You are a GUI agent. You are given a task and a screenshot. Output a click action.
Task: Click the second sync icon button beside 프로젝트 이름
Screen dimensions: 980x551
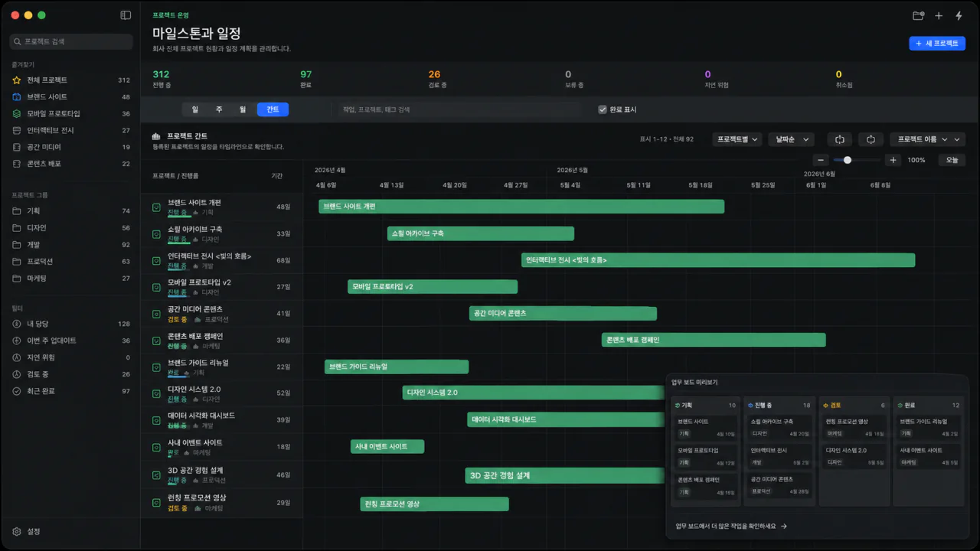[x=871, y=139]
